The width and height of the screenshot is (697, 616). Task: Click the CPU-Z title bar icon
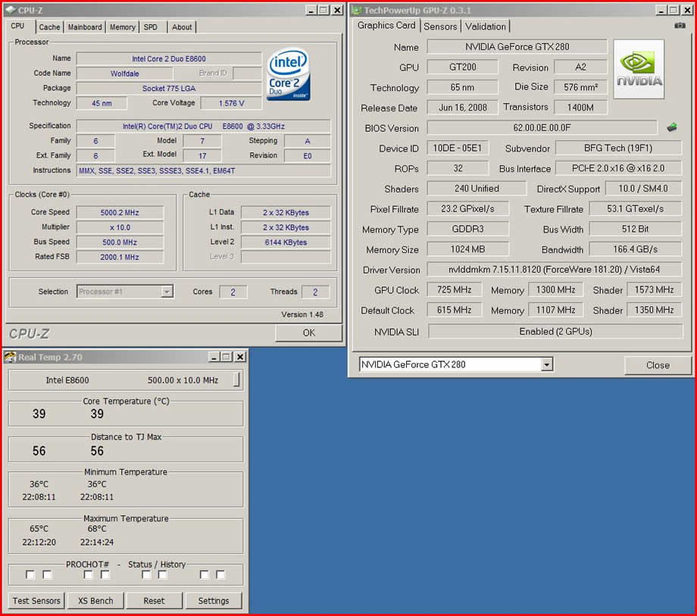pyautogui.click(x=10, y=10)
